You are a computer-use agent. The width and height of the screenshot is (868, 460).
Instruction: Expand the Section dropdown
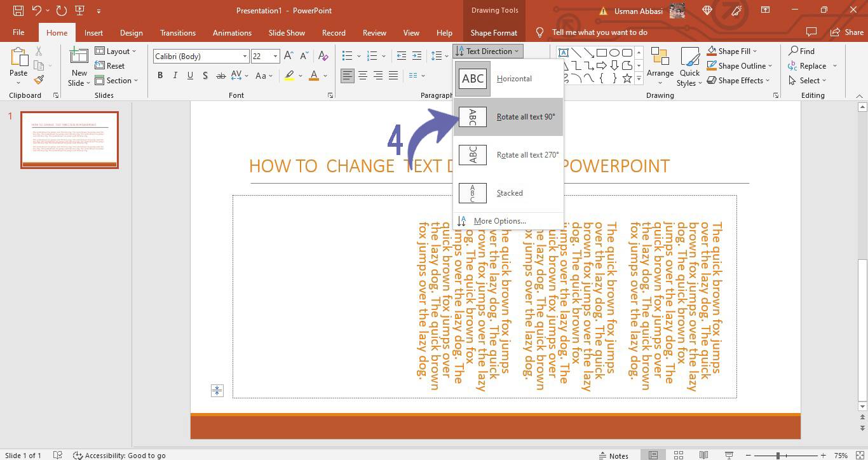click(x=116, y=80)
